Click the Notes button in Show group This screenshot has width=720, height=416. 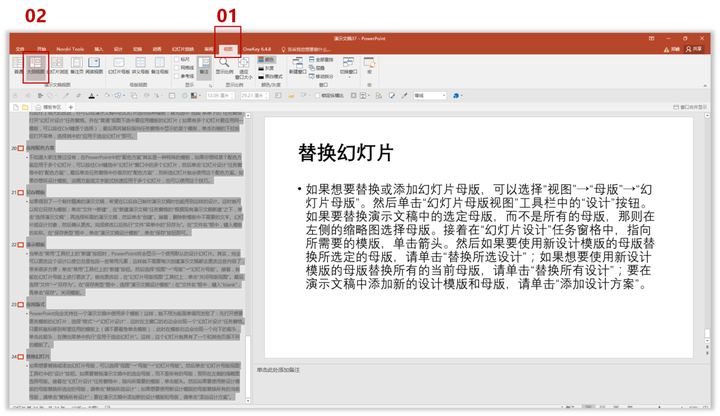[204, 66]
